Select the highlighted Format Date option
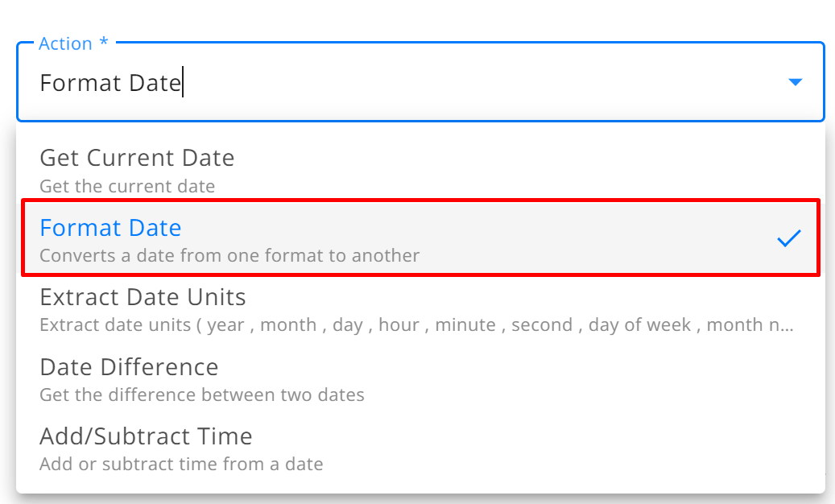This screenshot has height=504, width=835. coord(420,238)
